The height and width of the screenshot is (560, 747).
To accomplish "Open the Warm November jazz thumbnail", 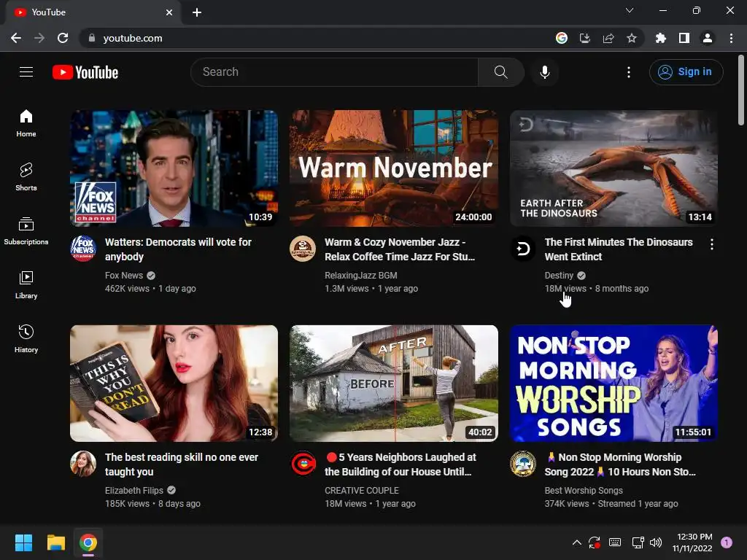I will [x=394, y=168].
